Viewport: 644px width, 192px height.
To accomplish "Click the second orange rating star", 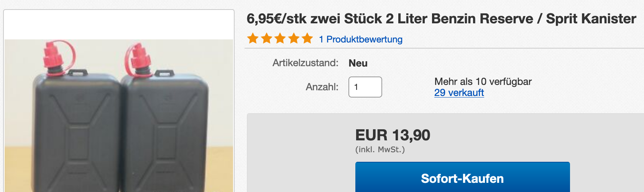I will (266, 39).
